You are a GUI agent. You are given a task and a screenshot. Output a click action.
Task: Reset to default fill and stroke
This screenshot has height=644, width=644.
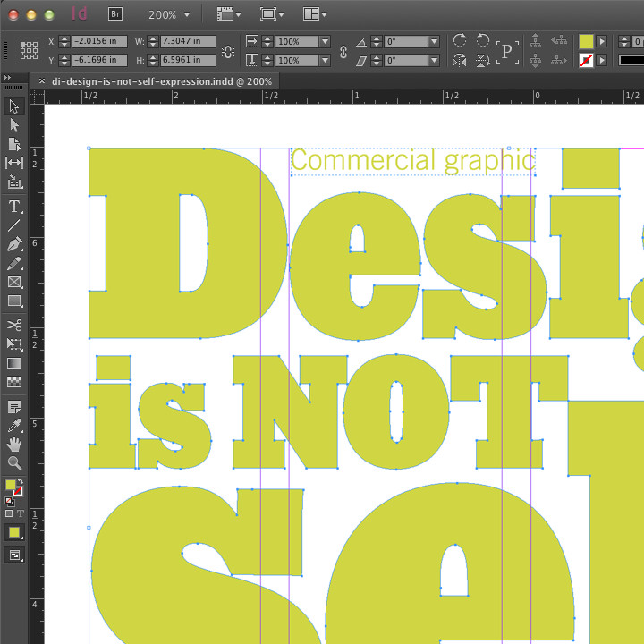pos(9,501)
